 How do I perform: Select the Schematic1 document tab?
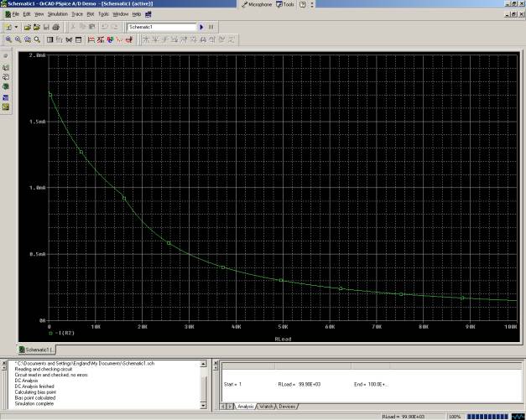click(x=36, y=348)
